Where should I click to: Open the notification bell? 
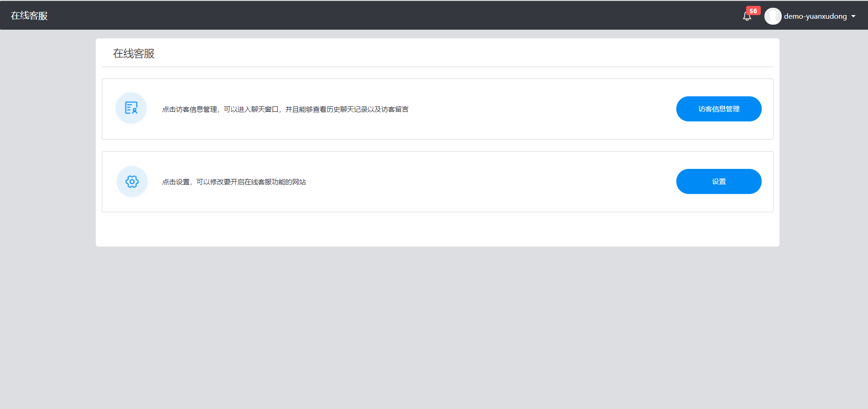coord(747,17)
